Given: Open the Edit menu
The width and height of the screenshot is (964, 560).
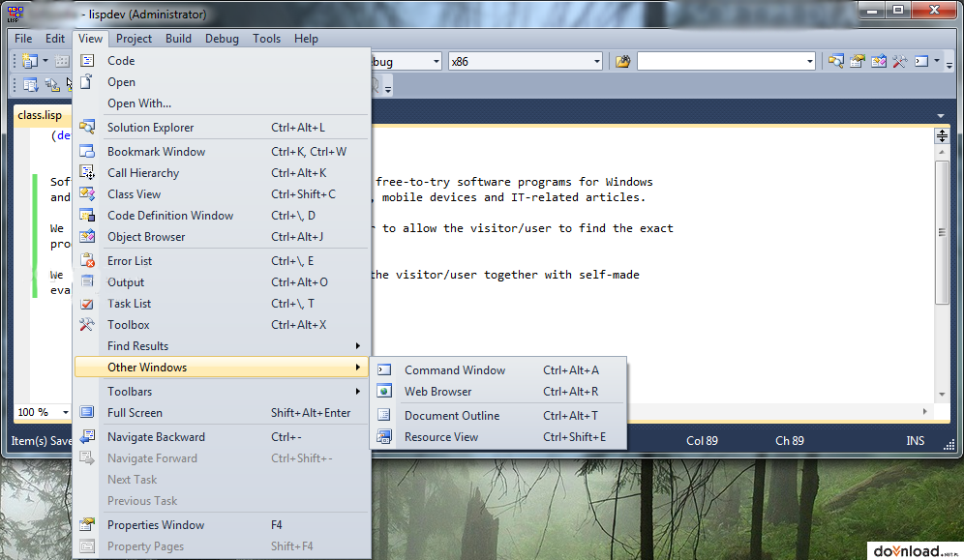Looking at the screenshot, I should click(x=55, y=38).
